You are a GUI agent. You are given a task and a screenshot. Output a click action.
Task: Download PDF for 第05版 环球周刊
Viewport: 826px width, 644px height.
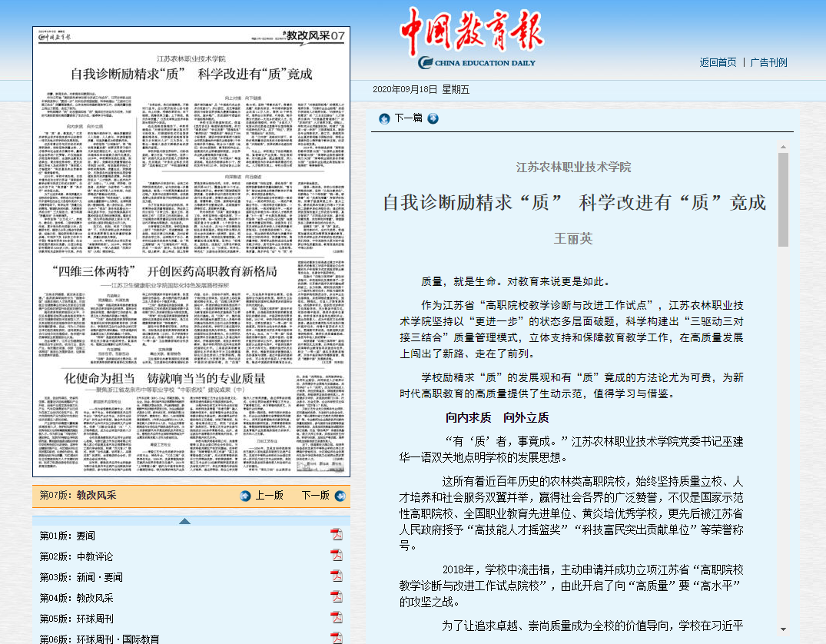(336, 618)
